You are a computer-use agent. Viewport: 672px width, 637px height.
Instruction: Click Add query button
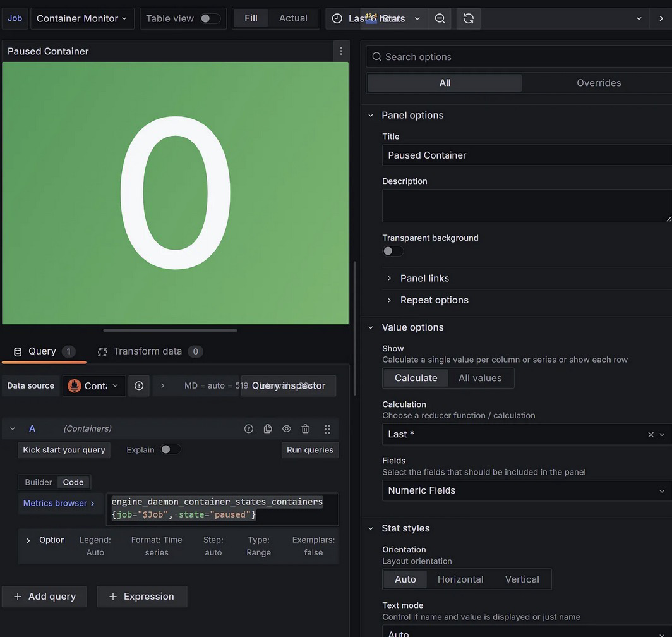click(x=44, y=597)
